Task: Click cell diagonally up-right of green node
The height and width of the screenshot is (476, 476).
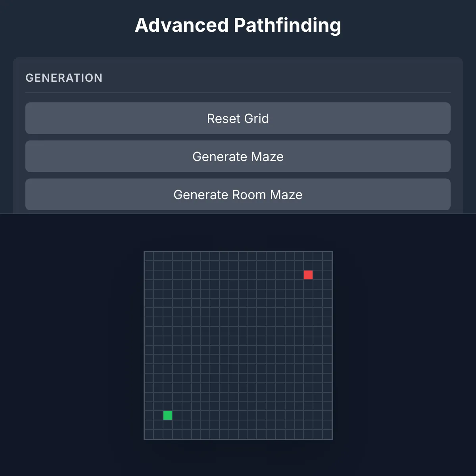Action: point(177,406)
